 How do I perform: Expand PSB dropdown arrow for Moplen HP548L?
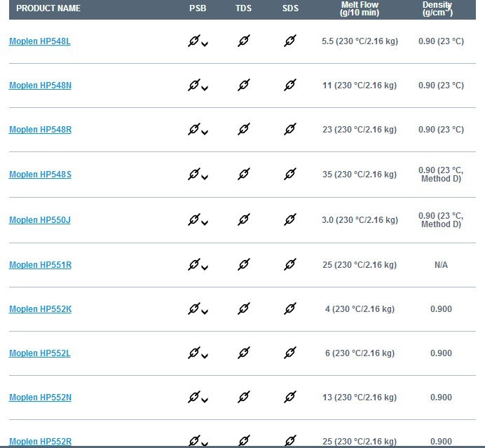point(205,44)
